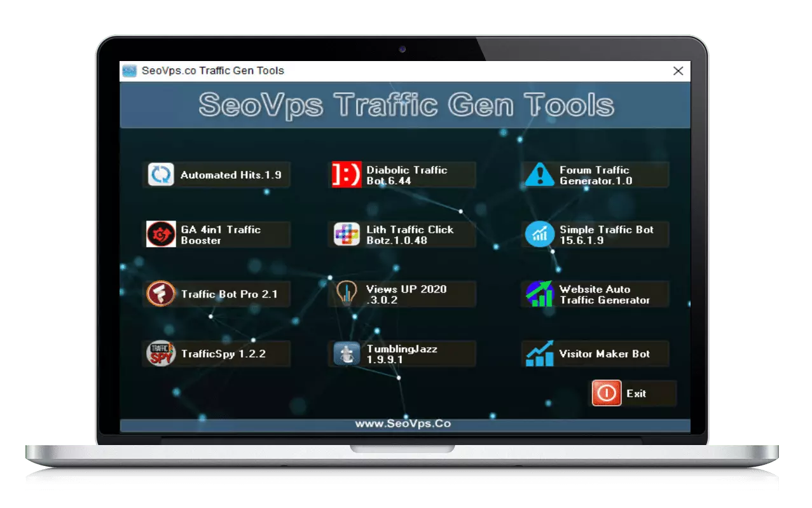The height and width of the screenshot is (508, 812).
Task: Click the SeoVps.co Traffic Gen Tools title text
Action: [212, 71]
